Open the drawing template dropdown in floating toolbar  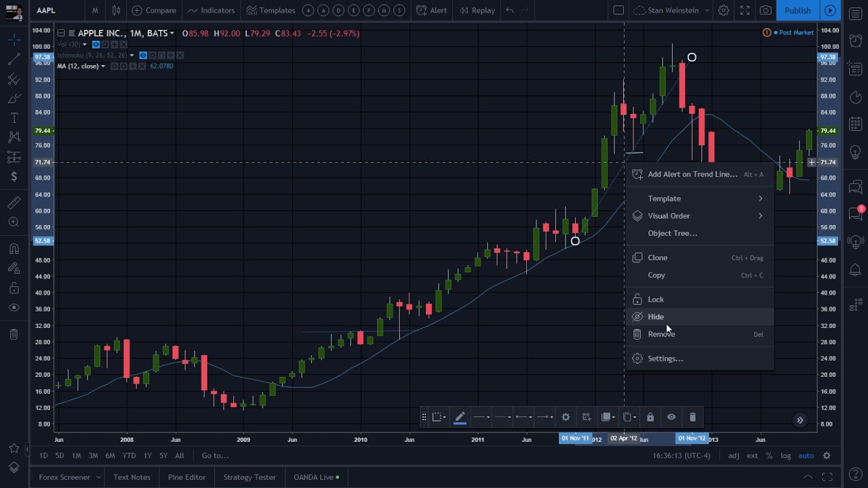[x=439, y=417]
